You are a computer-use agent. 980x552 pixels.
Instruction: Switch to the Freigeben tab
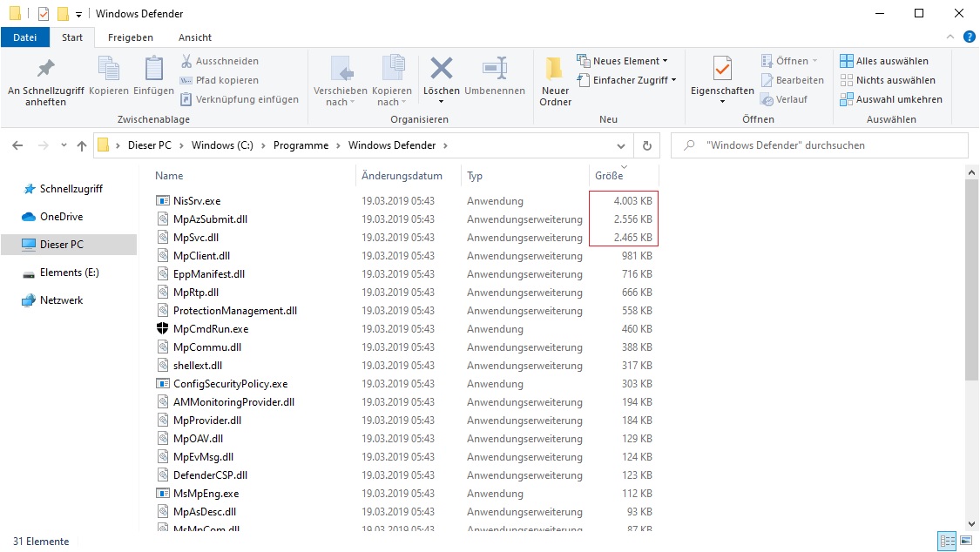(x=130, y=37)
